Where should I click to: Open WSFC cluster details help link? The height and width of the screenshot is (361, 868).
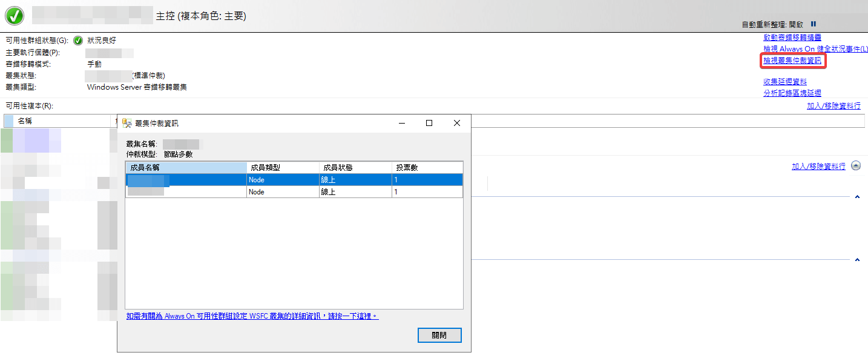click(252, 316)
